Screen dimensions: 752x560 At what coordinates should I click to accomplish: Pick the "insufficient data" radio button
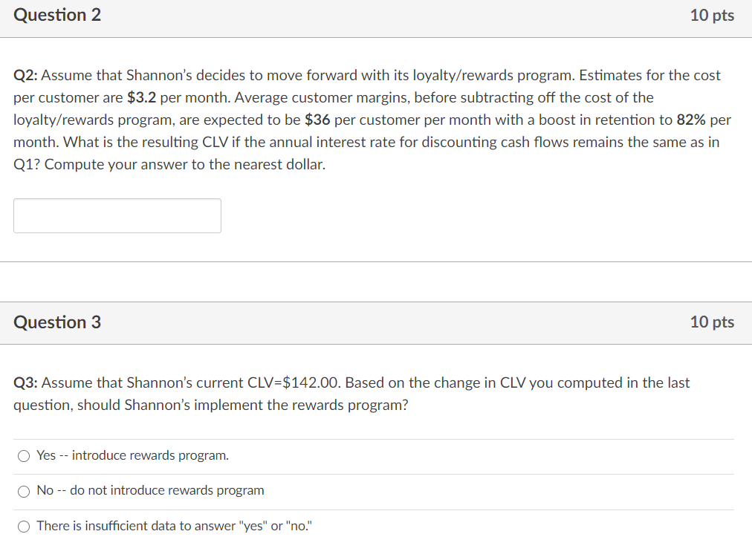pyautogui.click(x=25, y=527)
